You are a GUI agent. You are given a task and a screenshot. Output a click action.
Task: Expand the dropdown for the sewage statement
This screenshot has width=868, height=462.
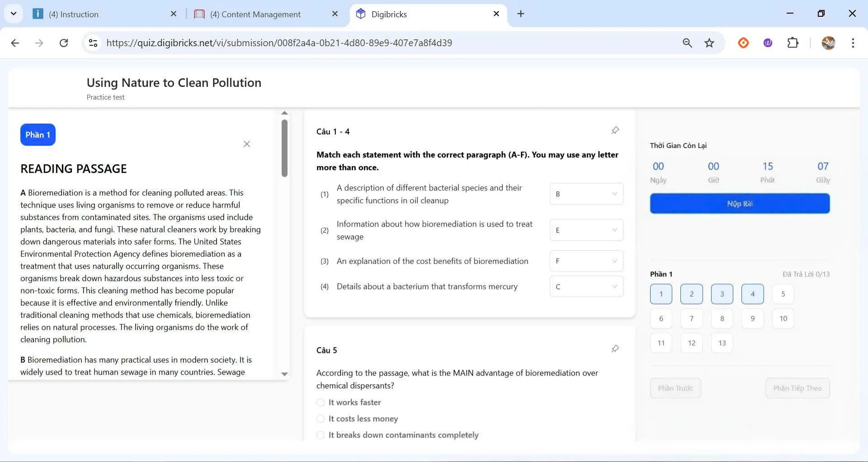[x=586, y=230]
